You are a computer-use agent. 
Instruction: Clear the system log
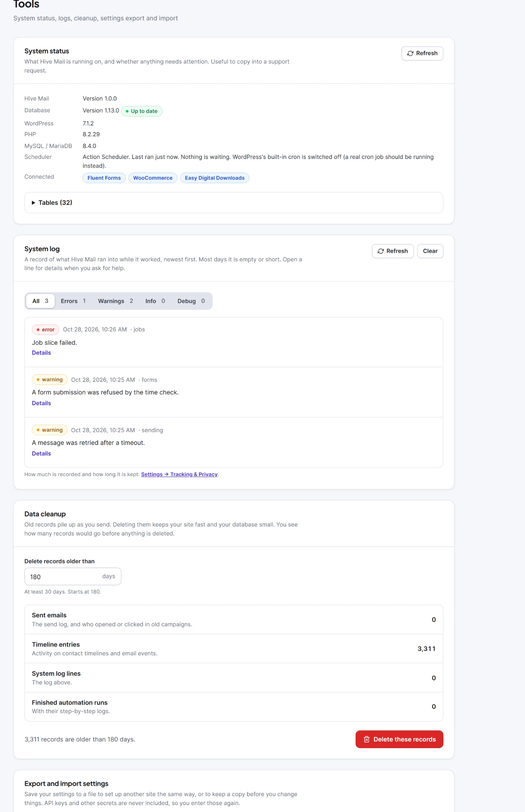pyautogui.click(x=430, y=251)
